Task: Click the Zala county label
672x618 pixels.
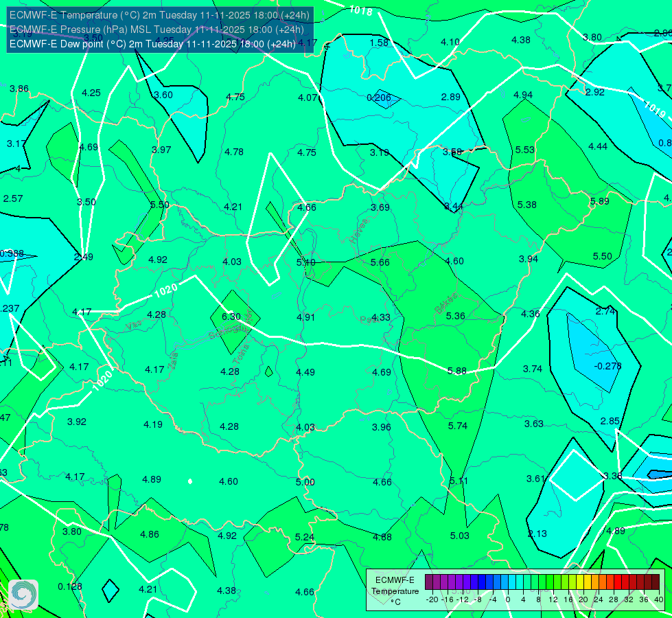Action: (173, 360)
